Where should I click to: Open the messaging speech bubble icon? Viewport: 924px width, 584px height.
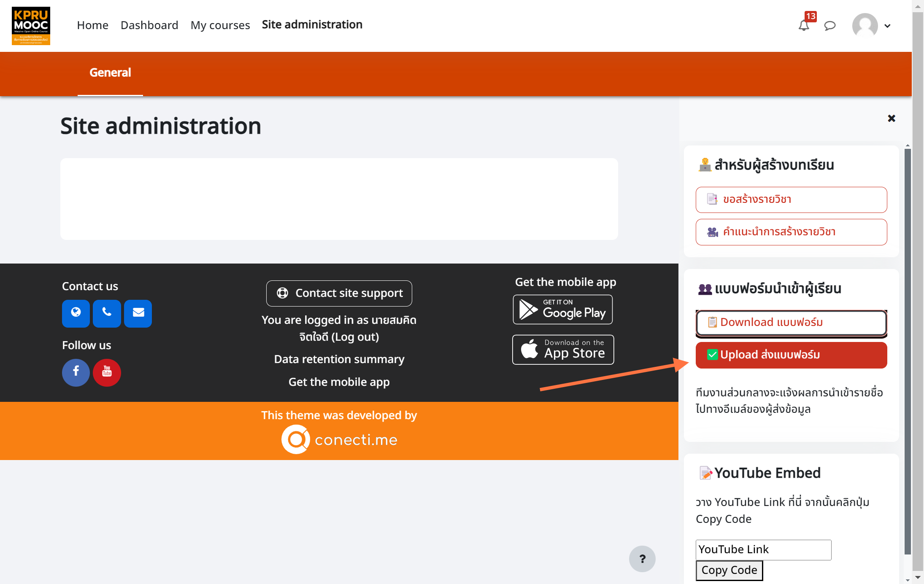pyautogui.click(x=830, y=26)
